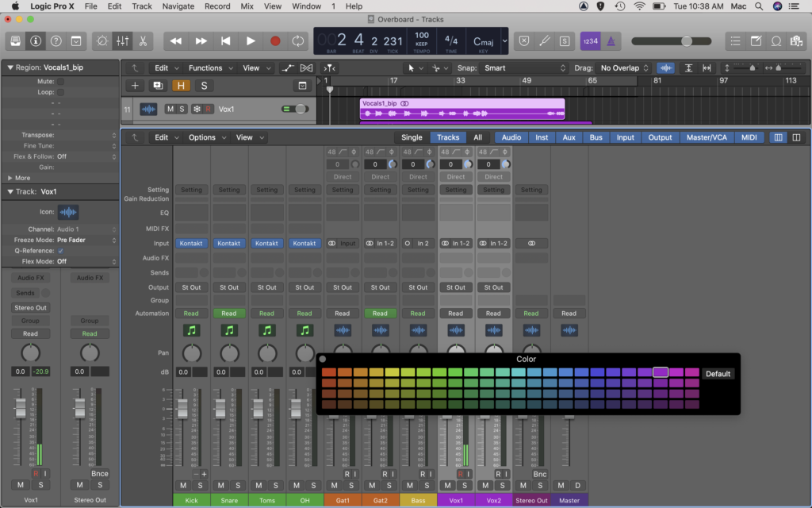Viewport: 812px width, 508px height.
Task: Hide the Inspector with the i icon
Action: coord(36,41)
